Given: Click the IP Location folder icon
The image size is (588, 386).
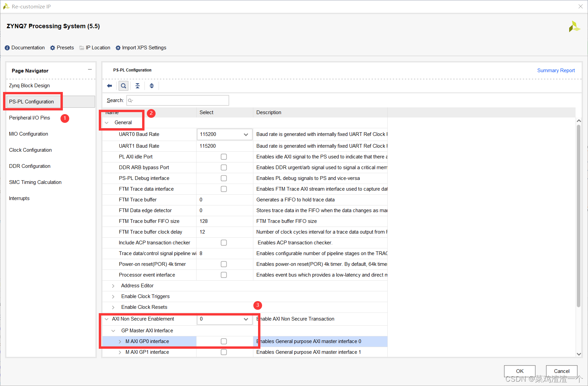Looking at the screenshot, I should (82, 48).
